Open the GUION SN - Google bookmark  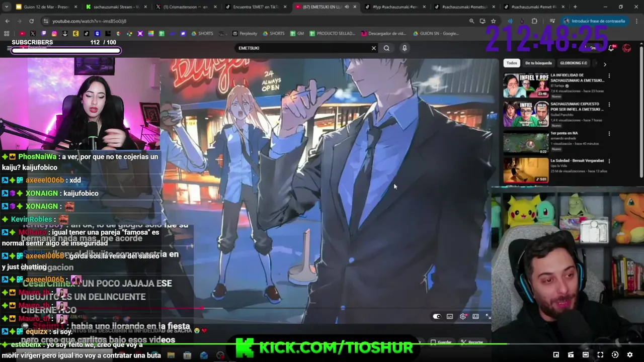pyautogui.click(x=436, y=34)
